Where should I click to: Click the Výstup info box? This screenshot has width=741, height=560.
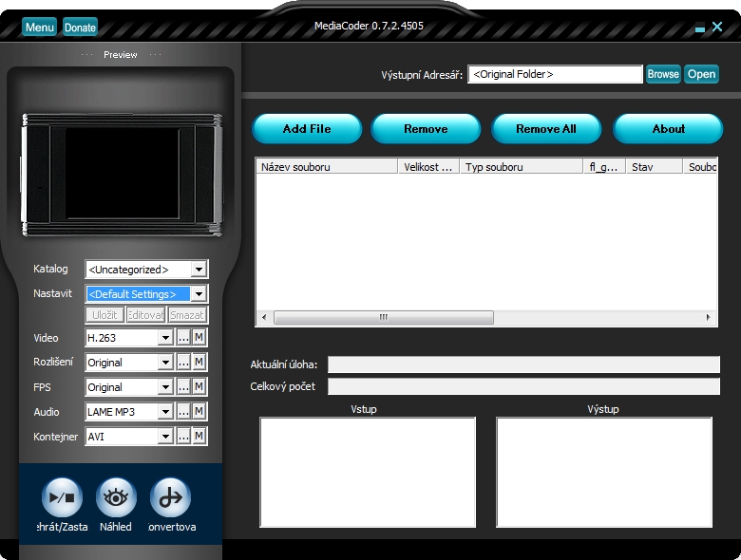pos(604,472)
